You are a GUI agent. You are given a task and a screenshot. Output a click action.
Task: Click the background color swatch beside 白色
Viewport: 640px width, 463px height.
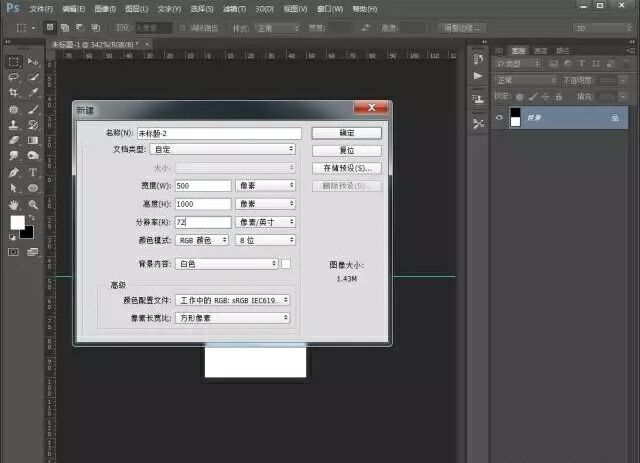(x=286, y=264)
